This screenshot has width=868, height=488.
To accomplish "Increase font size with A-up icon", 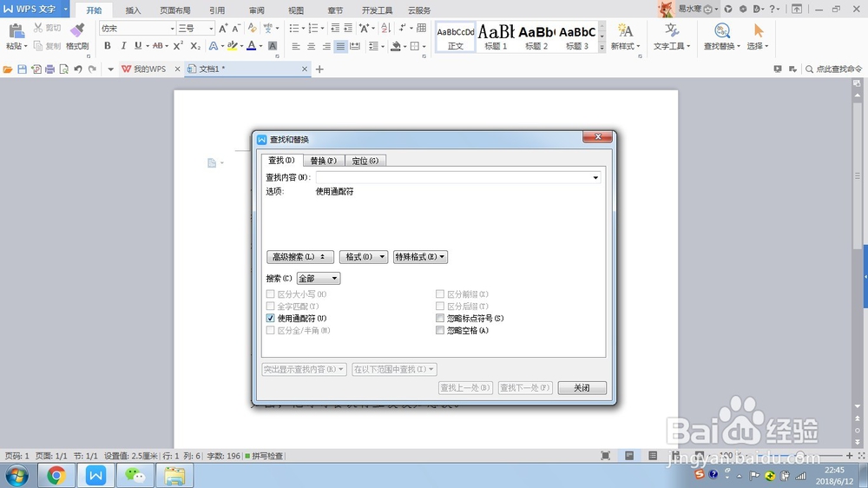I will tap(222, 29).
